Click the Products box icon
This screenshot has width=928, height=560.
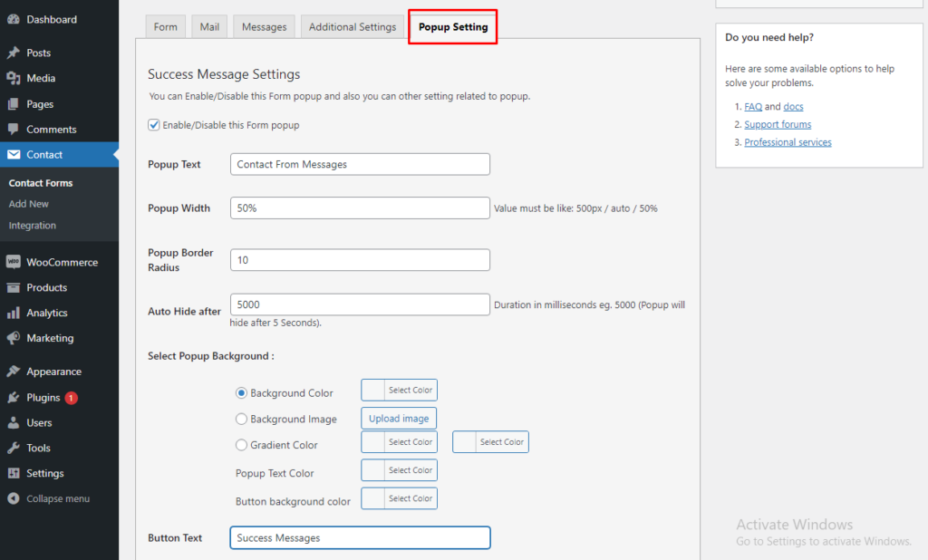[13, 287]
